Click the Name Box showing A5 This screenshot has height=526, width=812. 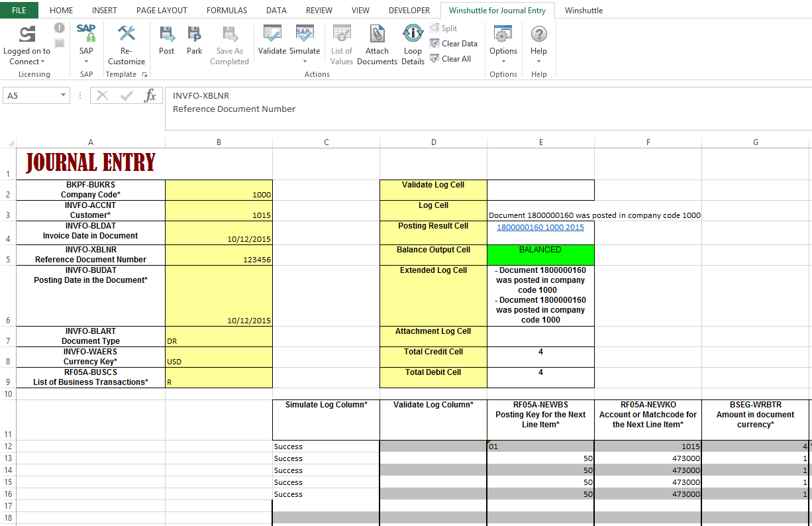pyautogui.click(x=32, y=96)
